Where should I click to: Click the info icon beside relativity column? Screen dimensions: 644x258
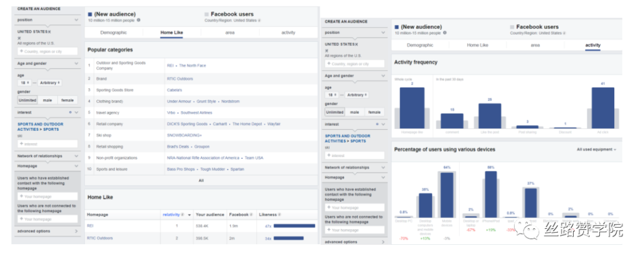pos(182,215)
